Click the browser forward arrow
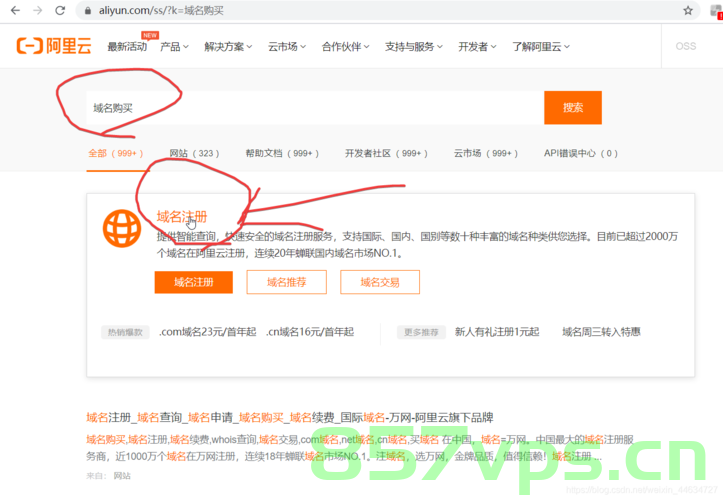The image size is (723, 500). click(x=38, y=11)
